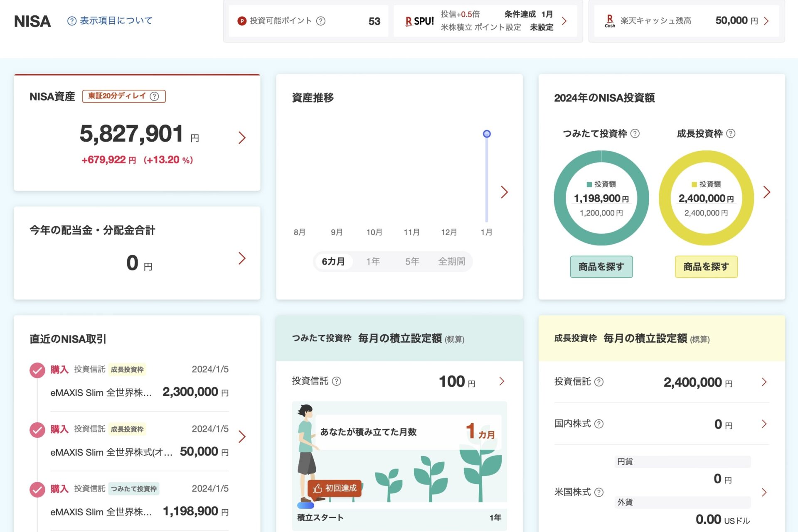The width and height of the screenshot is (798, 532).
Task: Open help icon beside 表示項目について
Action: point(72,21)
